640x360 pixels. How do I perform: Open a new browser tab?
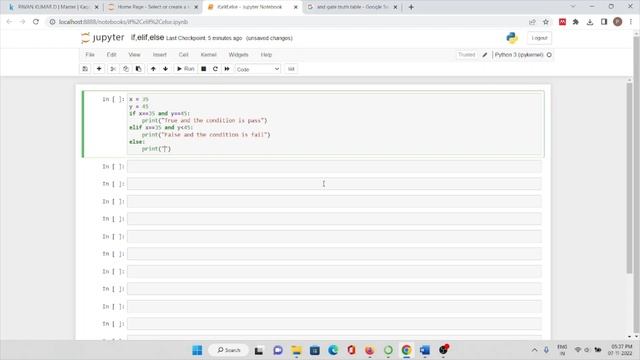411,7
